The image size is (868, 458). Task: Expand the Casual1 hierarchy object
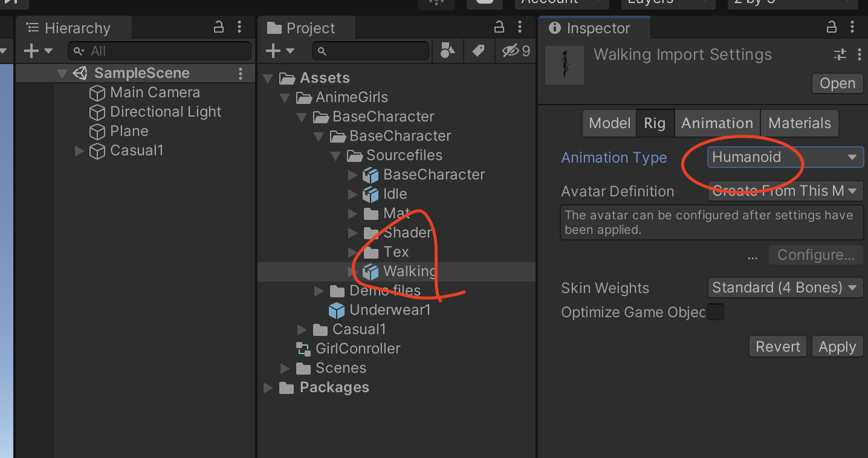pyautogui.click(x=79, y=150)
